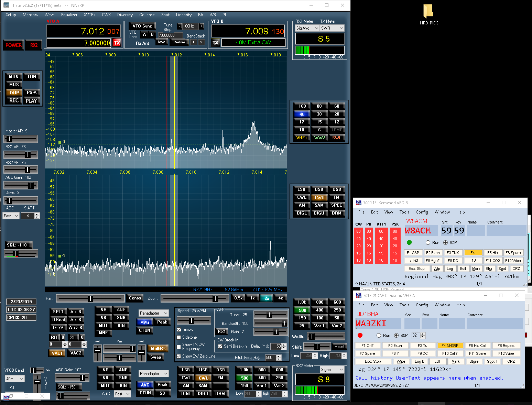
Task: Click the TX indicator in VFO B
Action: (216, 43)
